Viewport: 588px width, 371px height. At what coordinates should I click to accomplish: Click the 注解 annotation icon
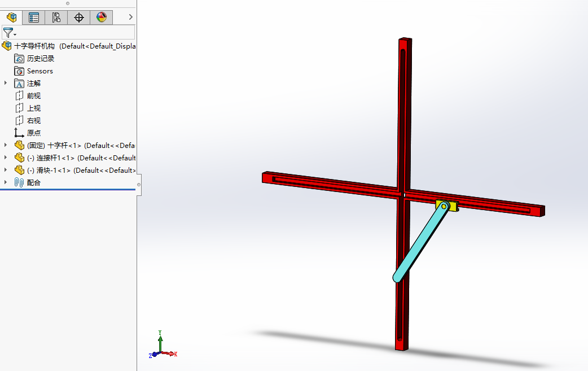[19, 83]
